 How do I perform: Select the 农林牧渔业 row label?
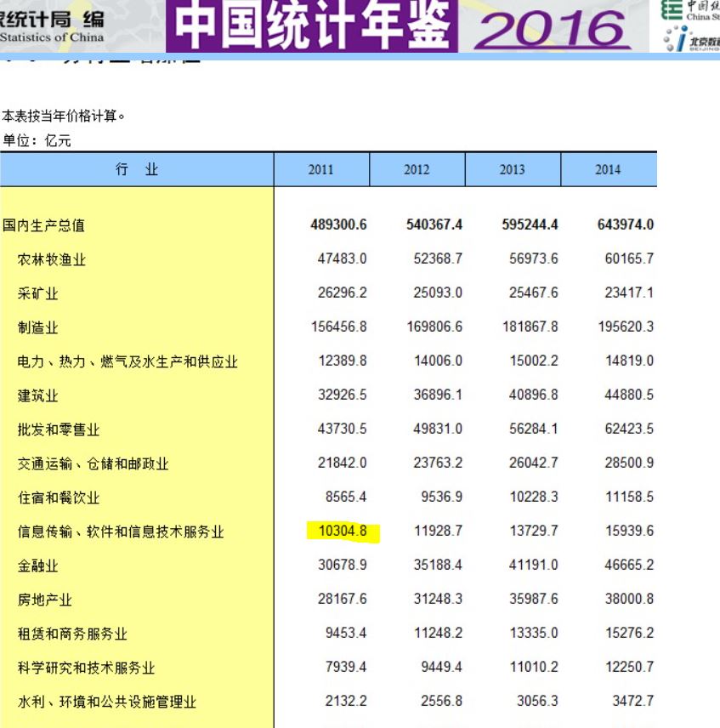pyautogui.click(x=52, y=259)
